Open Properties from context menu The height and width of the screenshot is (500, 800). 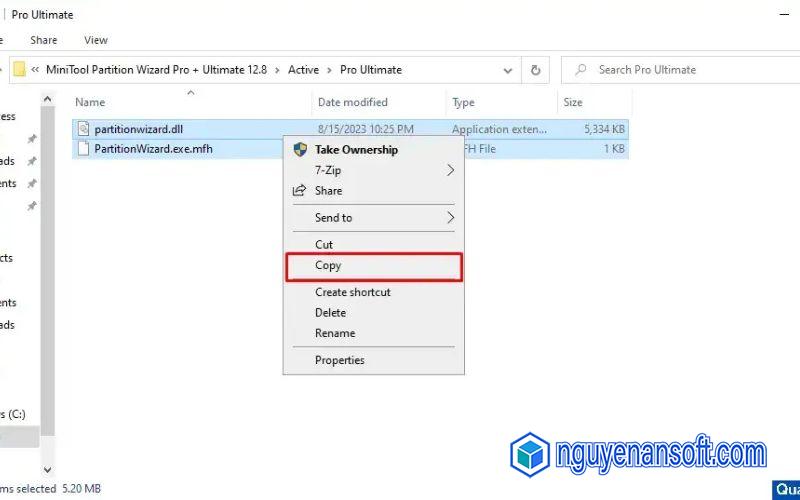click(373, 360)
